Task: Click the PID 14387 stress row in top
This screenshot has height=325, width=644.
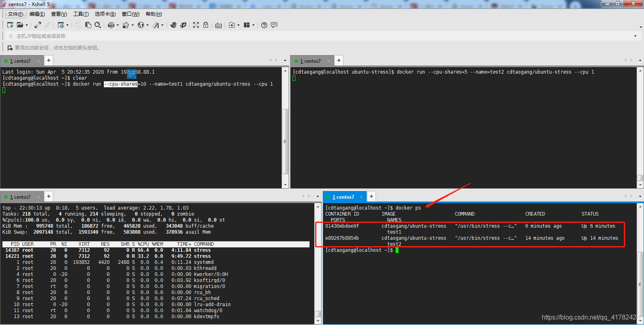Action: 156,250
